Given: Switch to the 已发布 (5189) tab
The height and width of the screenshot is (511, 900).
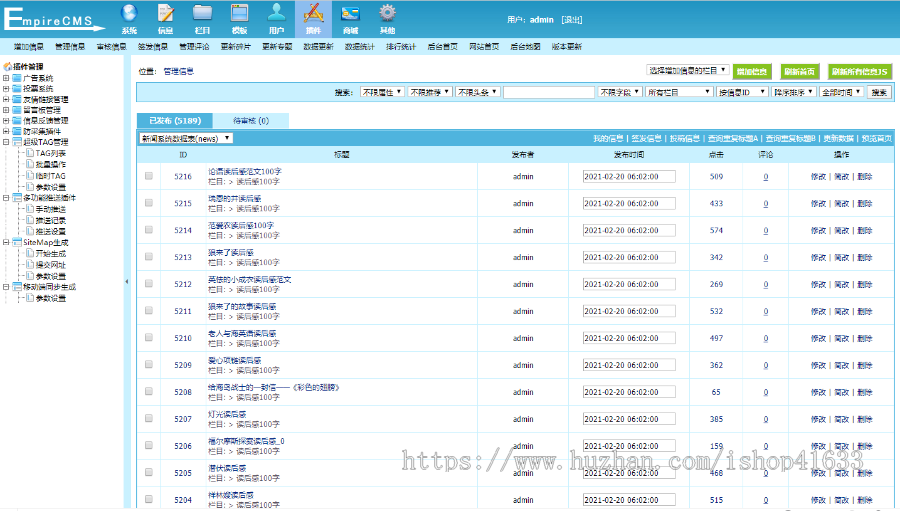Looking at the screenshot, I should coord(175,121).
